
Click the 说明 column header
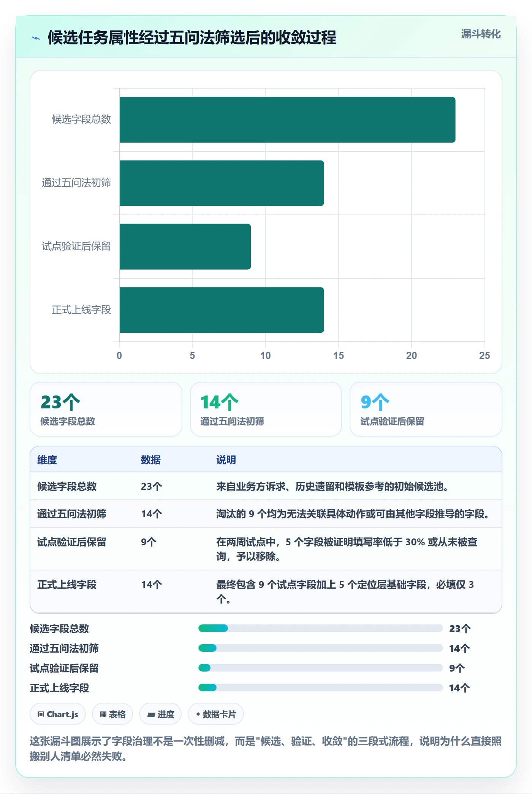point(226,460)
